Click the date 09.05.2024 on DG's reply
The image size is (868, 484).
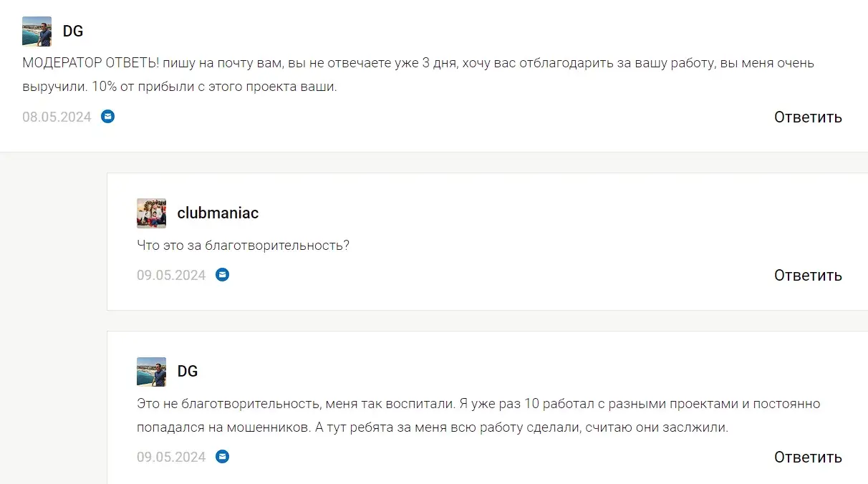tap(171, 456)
